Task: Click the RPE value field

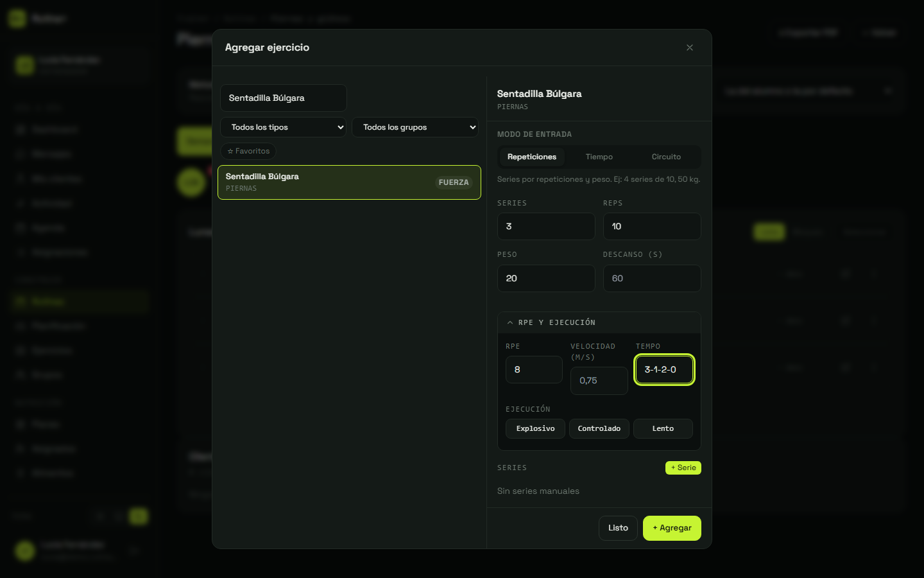Action: click(x=534, y=370)
